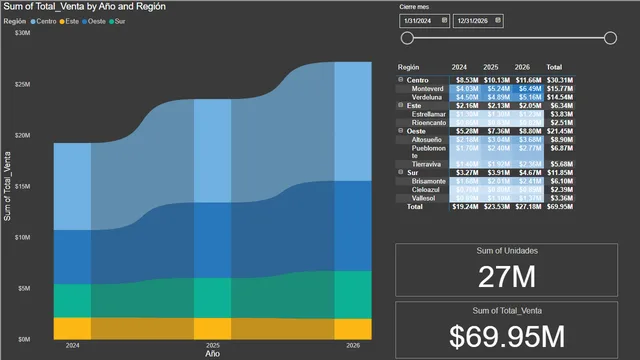Select Este legend color marker

coord(62,22)
